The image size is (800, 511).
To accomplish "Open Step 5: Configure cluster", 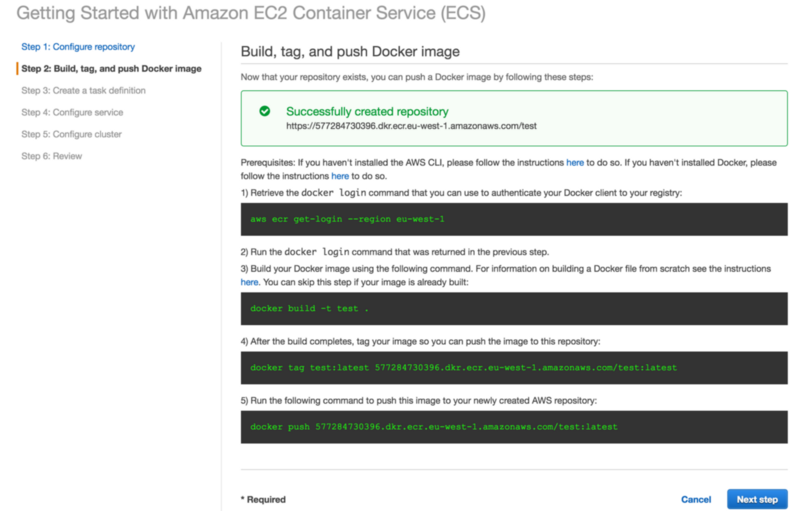I will pyautogui.click(x=71, y=134).
